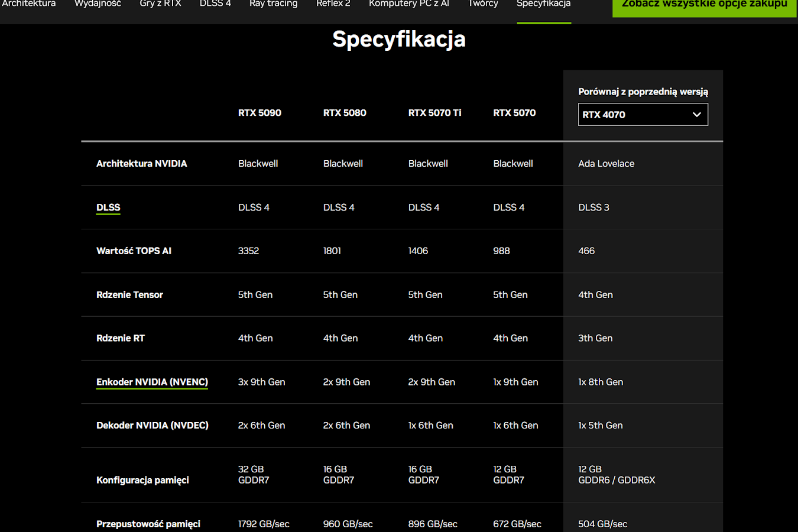
Task: Select the 988 TOPS value
Action: pos(502,251)
